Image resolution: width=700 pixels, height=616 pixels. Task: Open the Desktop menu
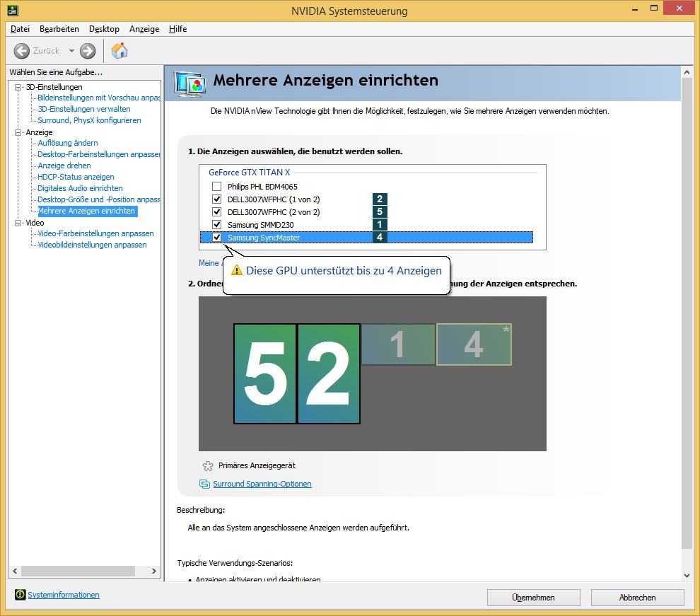tap(104, 29)
